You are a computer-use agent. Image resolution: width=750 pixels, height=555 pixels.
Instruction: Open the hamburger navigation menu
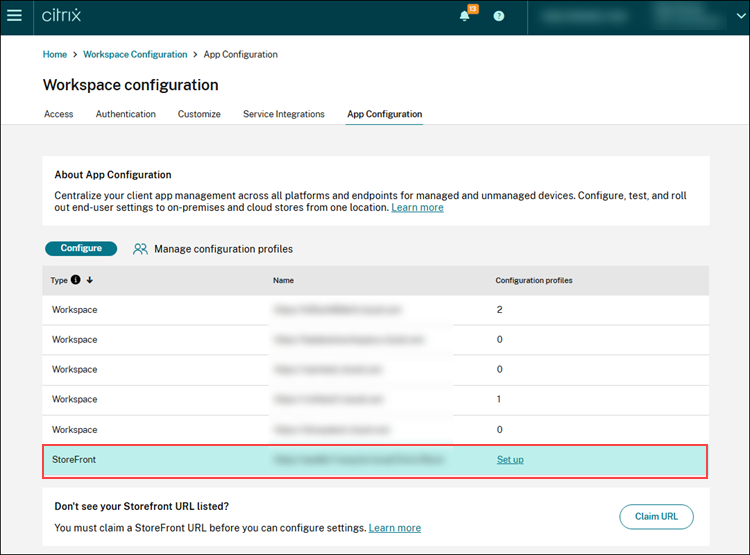click(x=14, y=16)
